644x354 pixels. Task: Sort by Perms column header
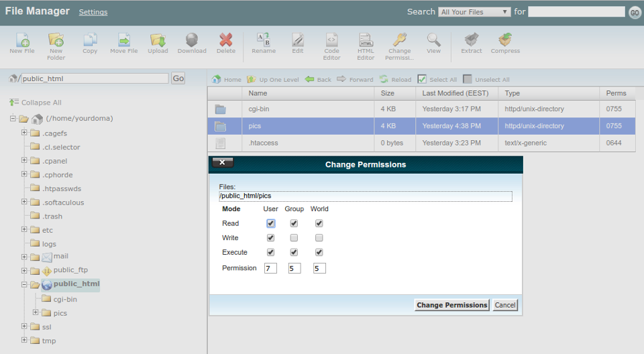(617, 93)
